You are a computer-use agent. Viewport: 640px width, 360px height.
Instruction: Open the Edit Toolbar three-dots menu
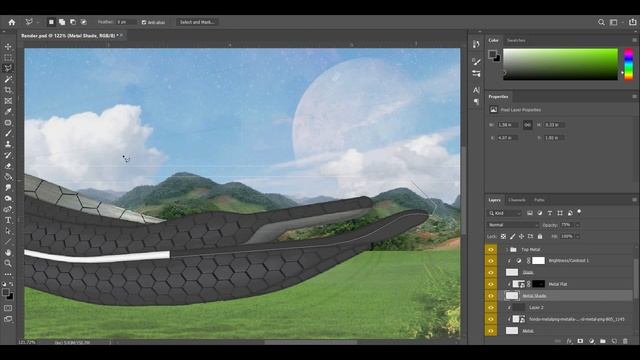pyautogui.click(x=8, y=274)
